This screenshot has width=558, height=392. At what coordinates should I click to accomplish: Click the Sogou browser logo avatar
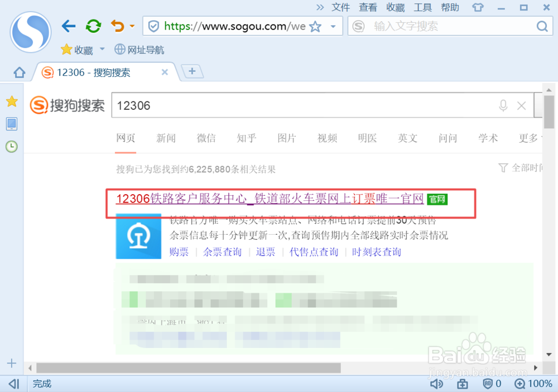[x=31, y=32]
